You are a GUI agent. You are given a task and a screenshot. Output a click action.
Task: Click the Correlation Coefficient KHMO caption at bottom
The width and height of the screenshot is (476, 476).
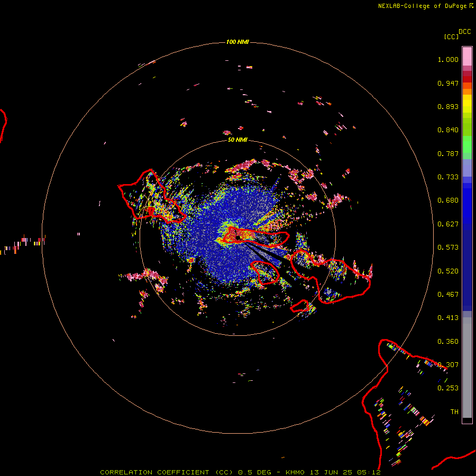point(240,472)
